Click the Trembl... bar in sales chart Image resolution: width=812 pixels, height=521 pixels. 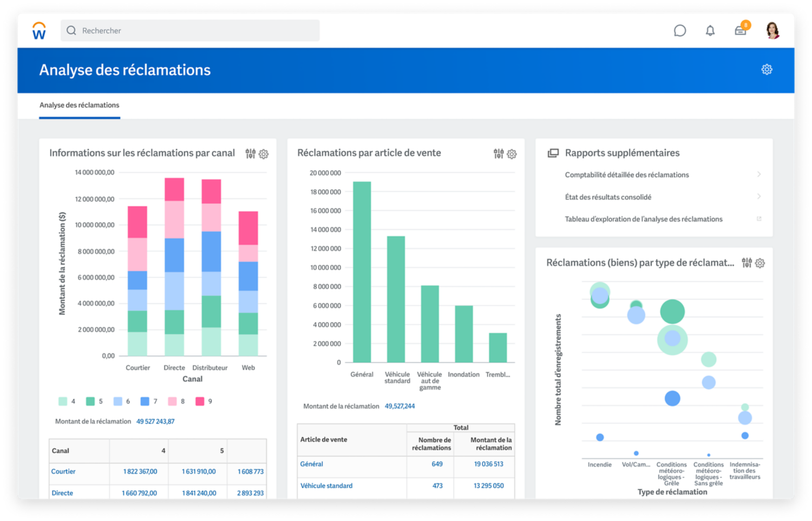tap(498, 348)
